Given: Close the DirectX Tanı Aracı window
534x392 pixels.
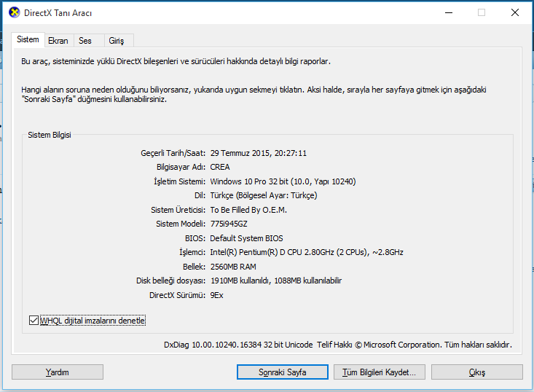Looking at the screenshot, I should tap(515, 12).
